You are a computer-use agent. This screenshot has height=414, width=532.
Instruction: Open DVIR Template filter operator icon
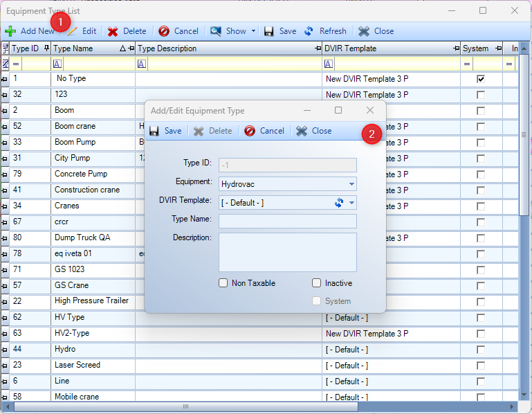tap(329, 64)
